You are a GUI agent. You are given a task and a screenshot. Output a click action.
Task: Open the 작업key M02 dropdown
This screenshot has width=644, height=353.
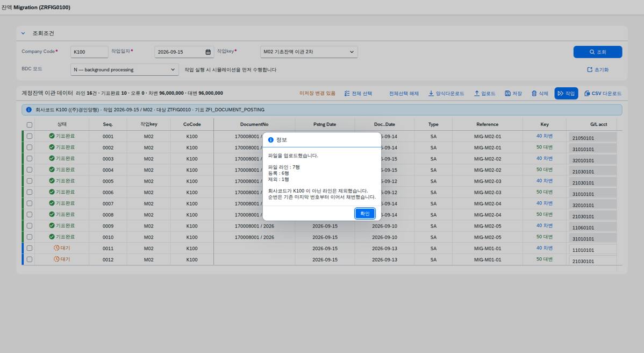point(309,52)
